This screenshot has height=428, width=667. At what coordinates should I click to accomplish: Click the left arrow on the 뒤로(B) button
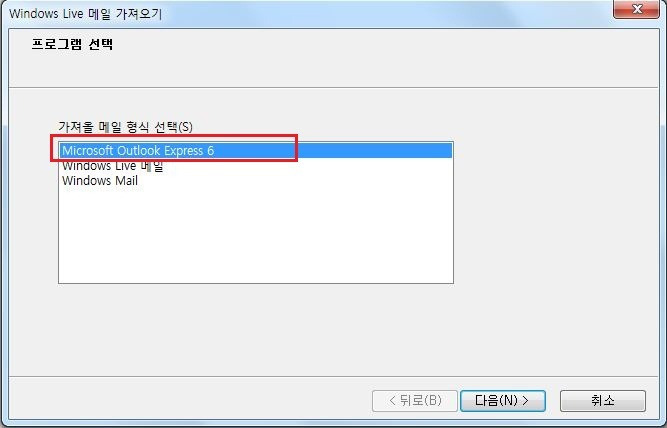pos(392,401)
